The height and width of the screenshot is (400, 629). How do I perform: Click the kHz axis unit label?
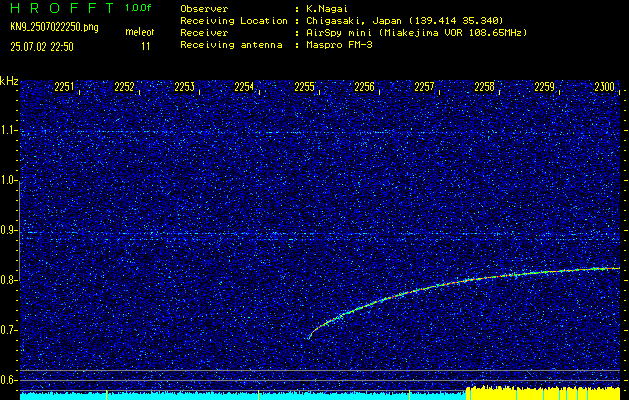click(x=9, y=81)
